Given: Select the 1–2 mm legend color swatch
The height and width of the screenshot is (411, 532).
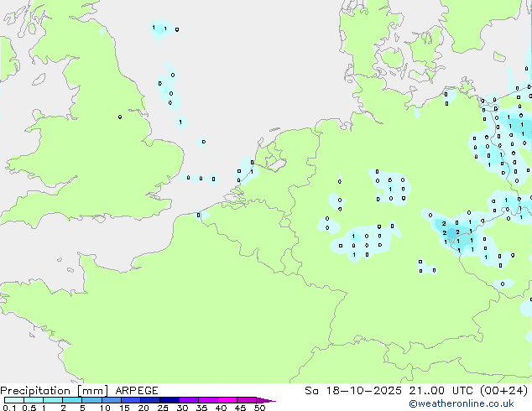Looking at the screenshot, I should tap(53, 401).
